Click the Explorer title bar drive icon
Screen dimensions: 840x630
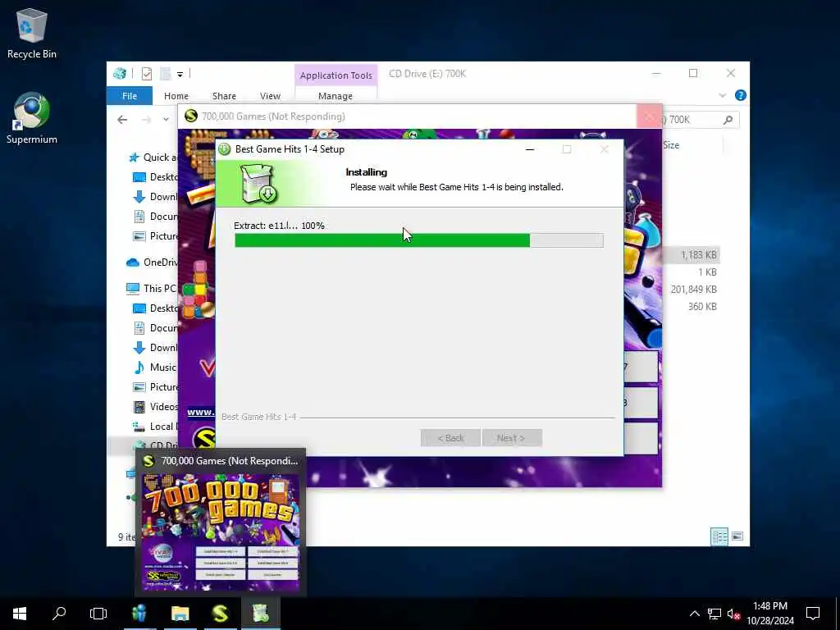point(120,74)
